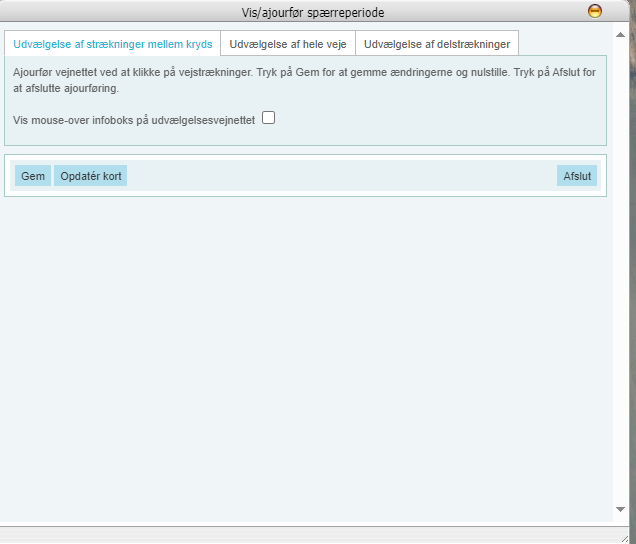
Task: Select 'Udvælgelse af strækninger mellem kryds' tab
Action: pos(113,44)
